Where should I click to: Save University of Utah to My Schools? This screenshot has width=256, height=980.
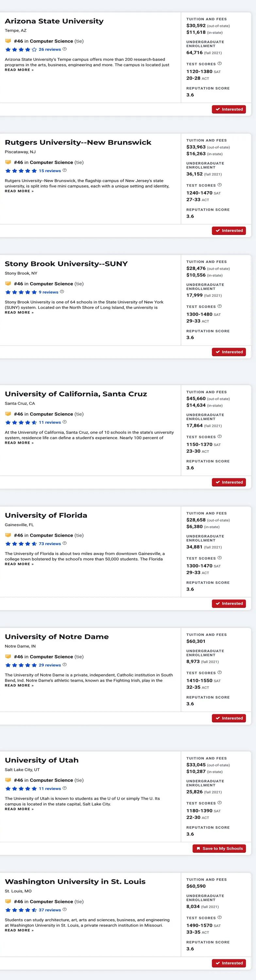219,848
